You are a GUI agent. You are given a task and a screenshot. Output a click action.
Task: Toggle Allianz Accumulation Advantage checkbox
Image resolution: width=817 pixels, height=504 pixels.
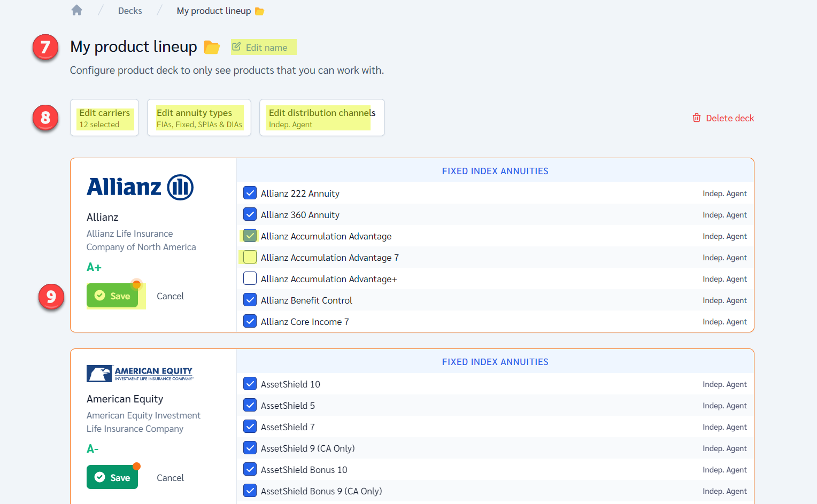(250, 236)
